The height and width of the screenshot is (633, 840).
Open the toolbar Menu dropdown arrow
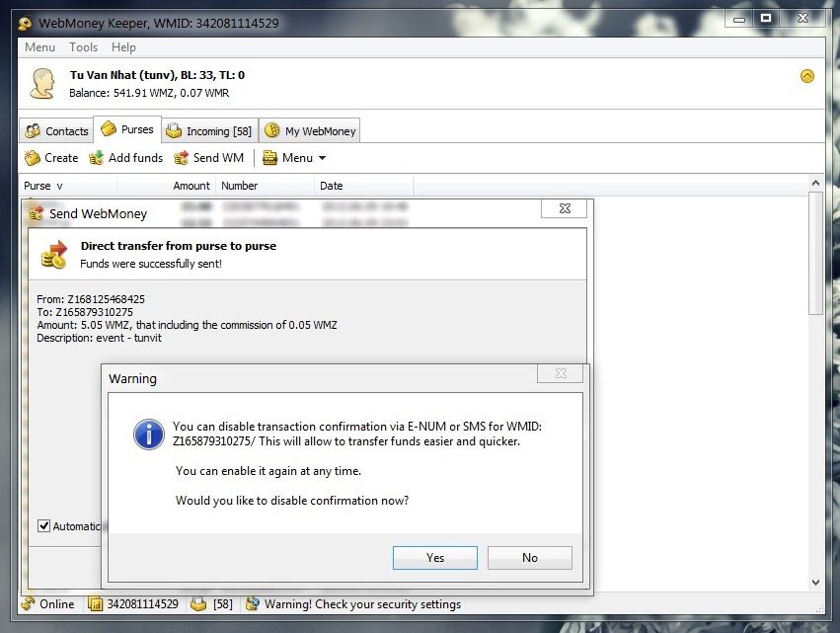click(322, 158)
